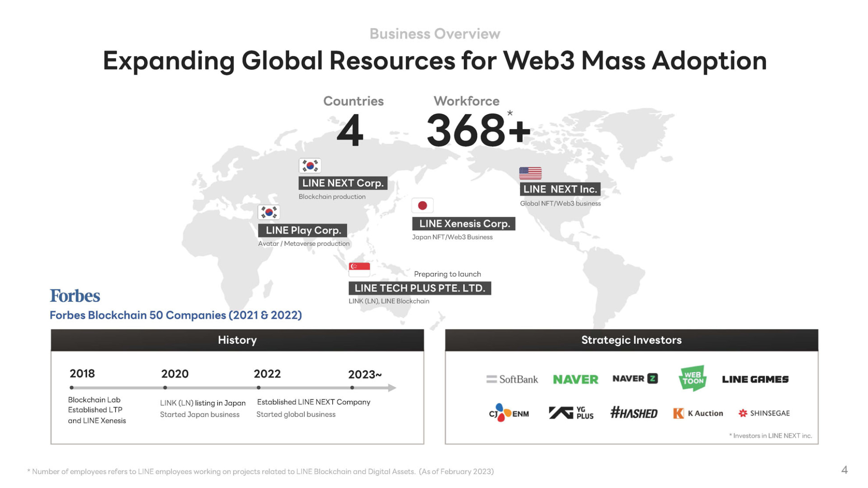This screenshot has height=488, width=868.
Task: Click the SoftBank investor logo
Action: [512, 379]
